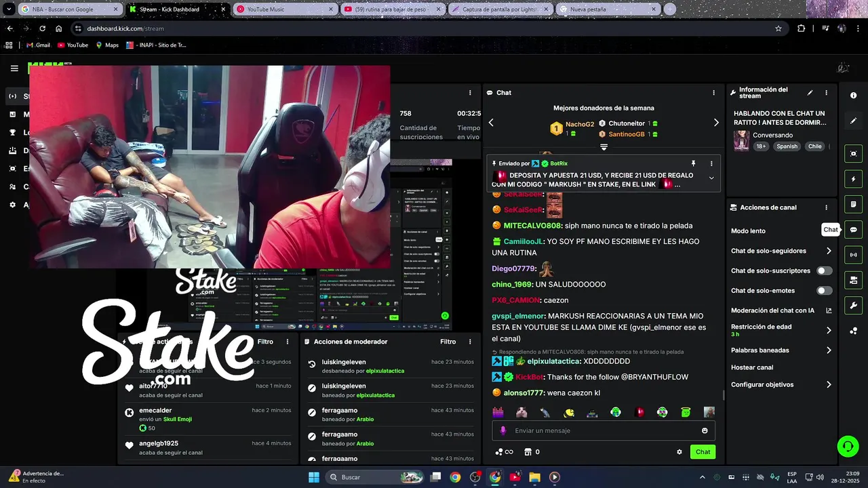
Task: Go to previous top donors page
Action: [491, 123]
